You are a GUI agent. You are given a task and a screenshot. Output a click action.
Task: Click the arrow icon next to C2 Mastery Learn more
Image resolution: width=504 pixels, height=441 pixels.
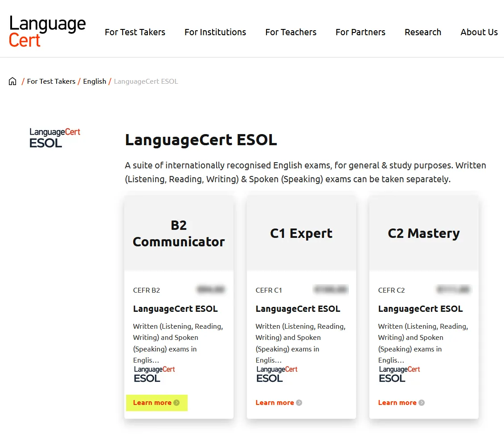(422, 402)
